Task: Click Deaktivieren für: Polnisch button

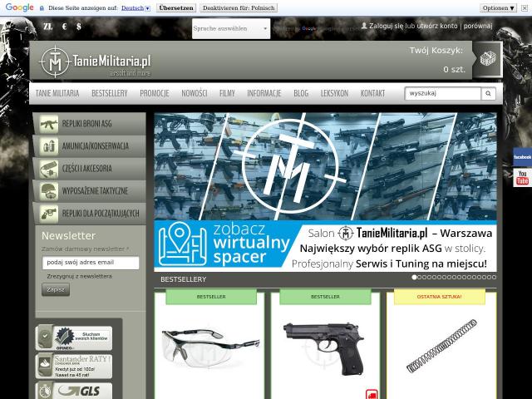Action: coord(239,7)
